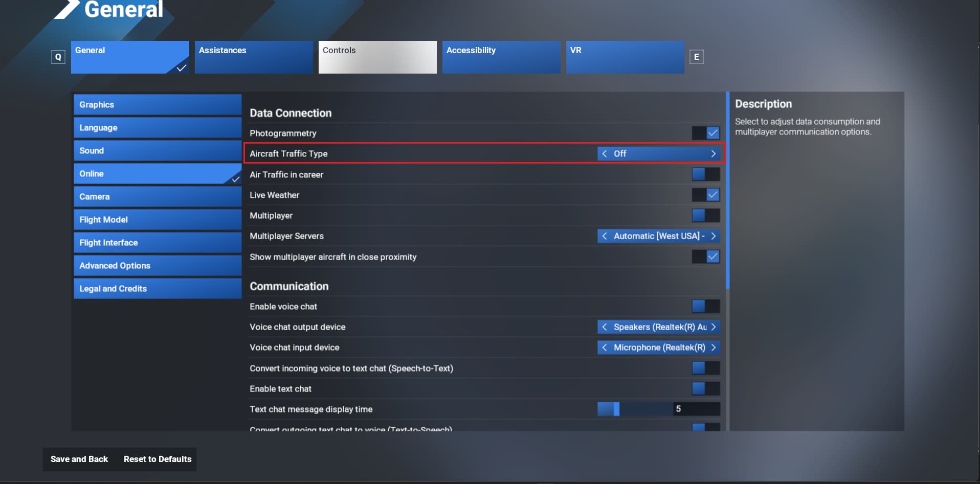Click the Aircraft Traffic Type label

288,154
